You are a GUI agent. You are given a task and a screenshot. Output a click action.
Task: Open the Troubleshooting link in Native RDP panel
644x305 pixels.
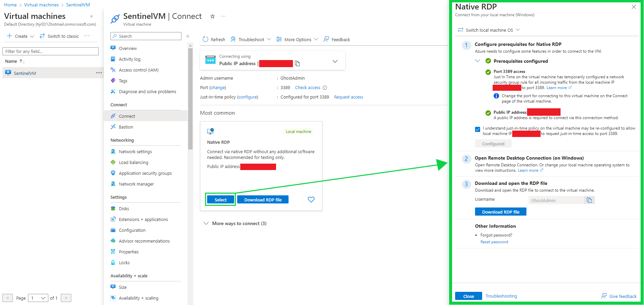(x=501, y=296)
